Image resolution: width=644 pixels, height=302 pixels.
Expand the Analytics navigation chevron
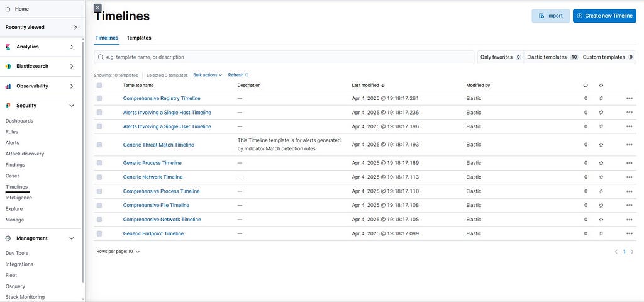click(x=72, y=47)
